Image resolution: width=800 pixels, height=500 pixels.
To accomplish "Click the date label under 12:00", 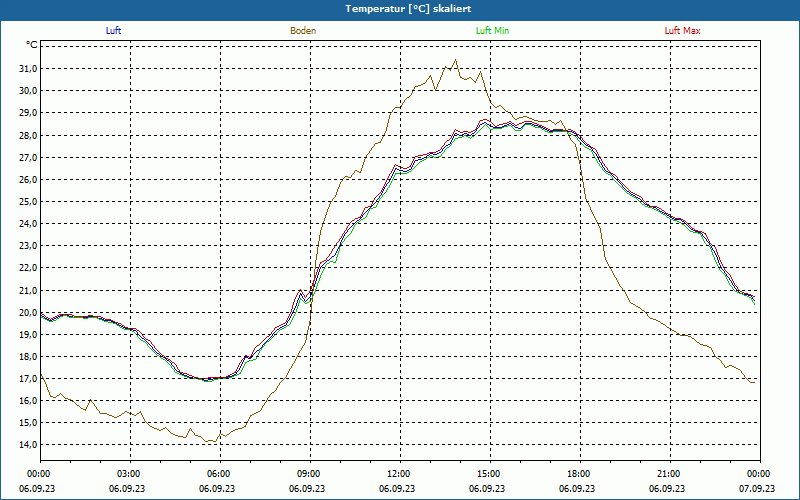I will pyautogui.click(x=397, y=488).
